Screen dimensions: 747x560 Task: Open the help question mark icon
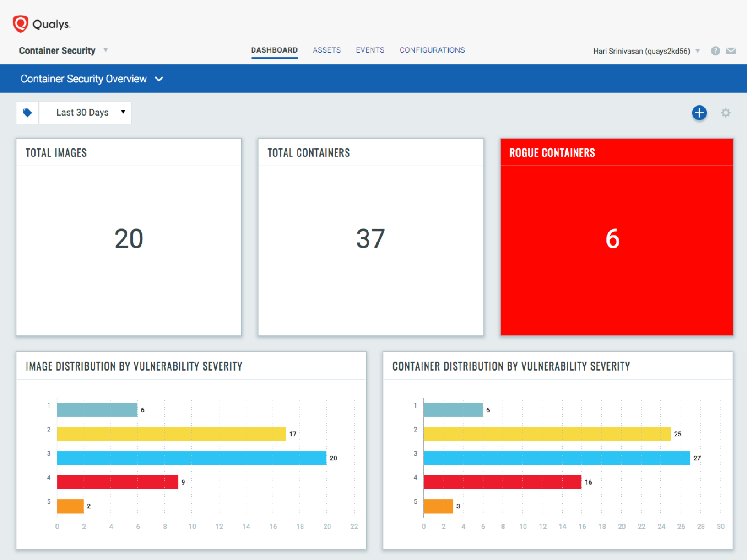715,51
